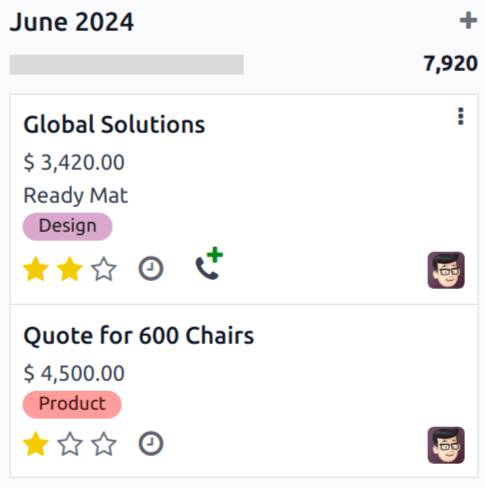Open the Global Solutions card options menu

(461, 116)
